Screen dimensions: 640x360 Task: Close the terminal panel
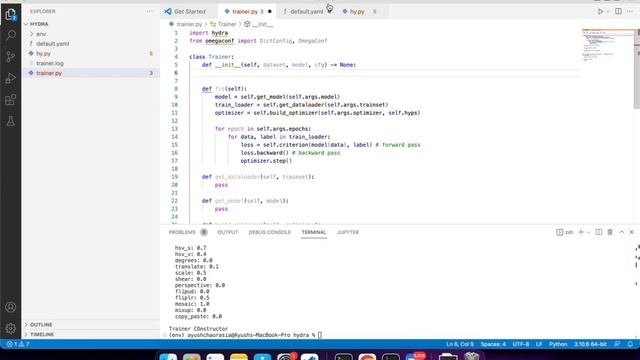(x=631, y=232)
